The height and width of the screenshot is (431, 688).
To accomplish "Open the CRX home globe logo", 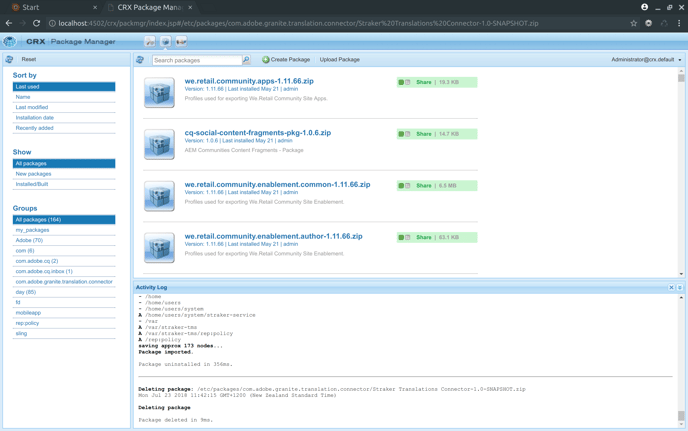I will (x=9, y=41).
